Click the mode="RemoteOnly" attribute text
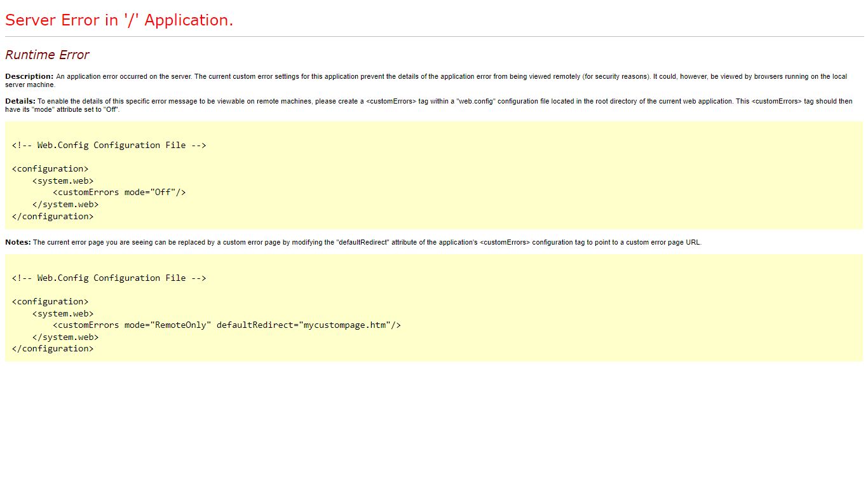Image resolution: width=868 pixels, height=488 pixels. [x=167, y=325]
